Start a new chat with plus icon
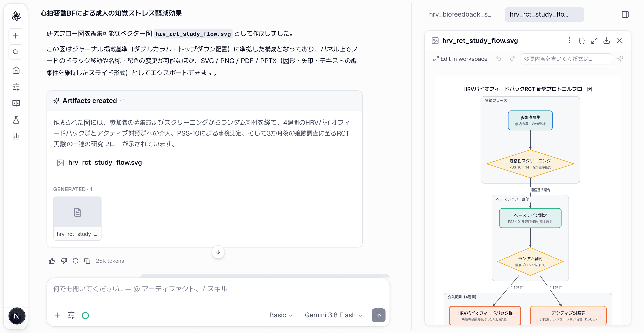The height and width of the screenshot is (333, 644). point(16,36)
